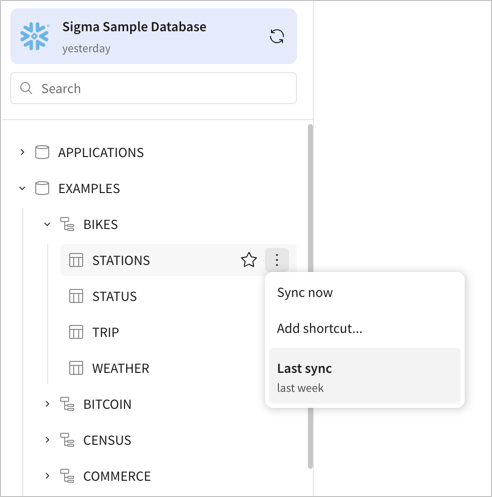Click the Last sync menu item

(365, 376)
